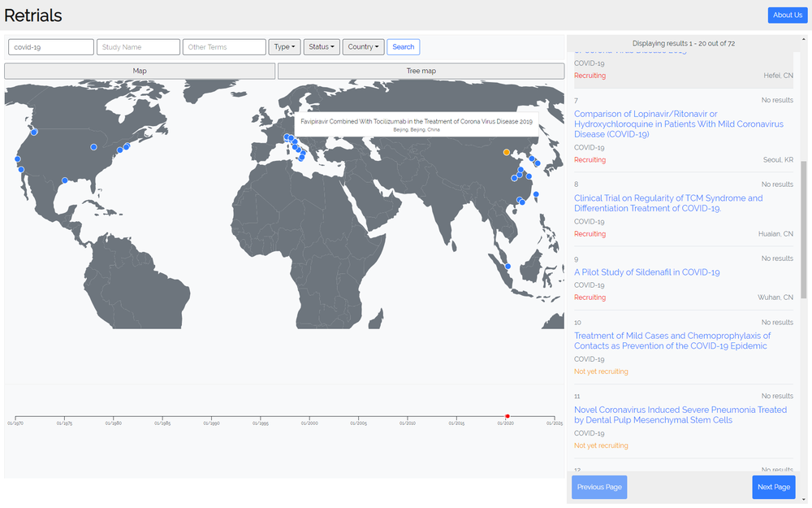Image resolution: width=812 pixels, height=508 pixels.
Task: Open the Sildenafil in COVID-19 pilot study
Action: pos(646,272)
